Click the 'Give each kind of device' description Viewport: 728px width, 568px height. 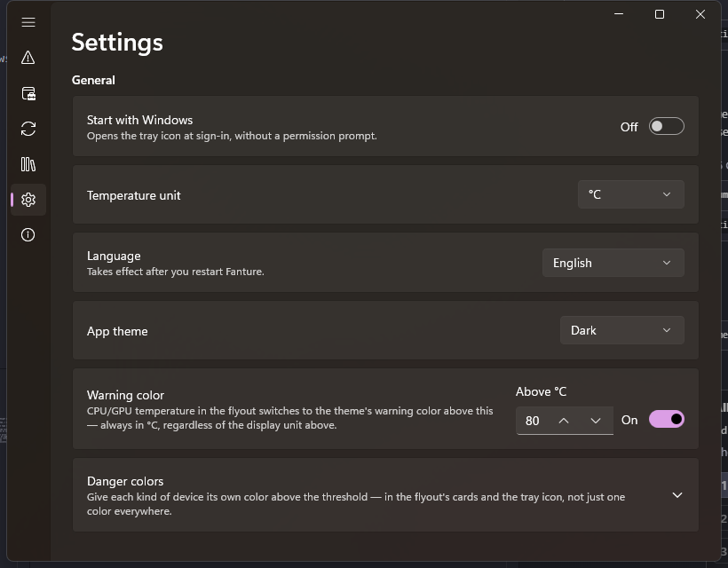356,504
